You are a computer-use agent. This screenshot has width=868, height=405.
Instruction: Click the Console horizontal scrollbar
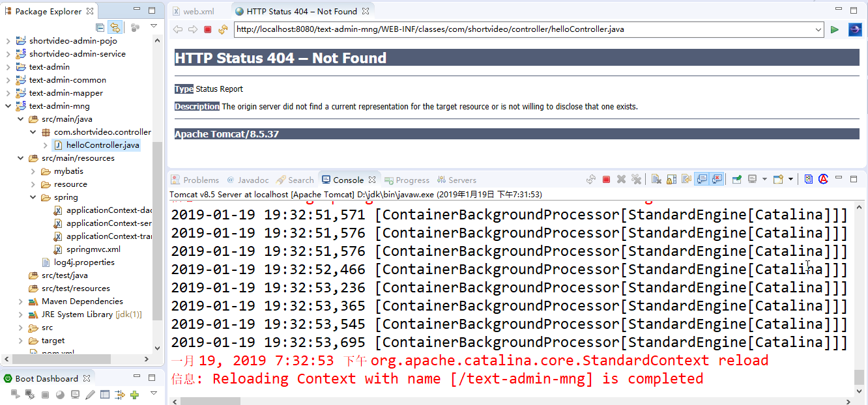click(x=456, y=400)
